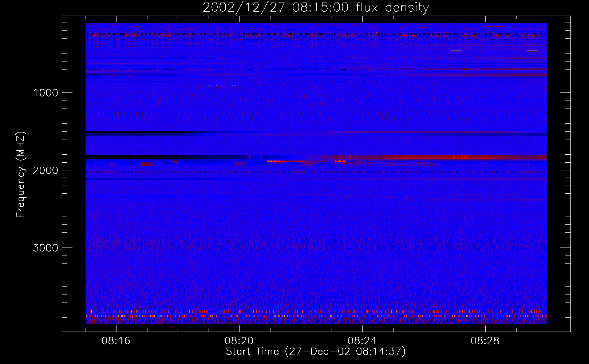Click the 08:24 time tick label
Image resolution: width=589 pixels, height=364 pixels.
(x=362, y=341)
